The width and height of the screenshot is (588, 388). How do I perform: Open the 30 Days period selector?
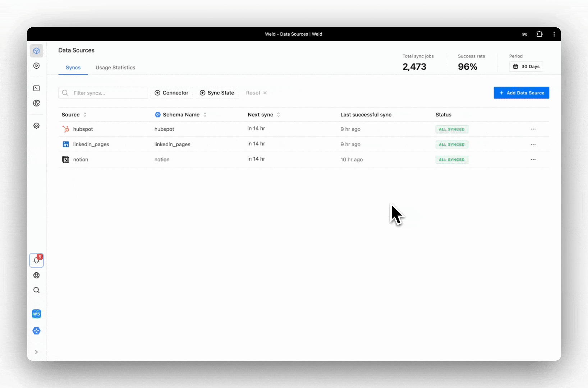526,66
